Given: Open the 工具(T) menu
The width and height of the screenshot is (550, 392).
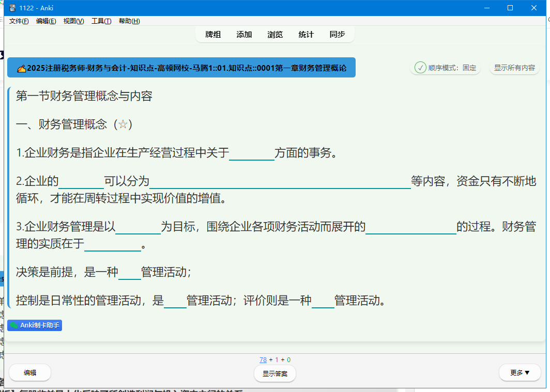Looking at the screenshot, I should pos(101,21).
